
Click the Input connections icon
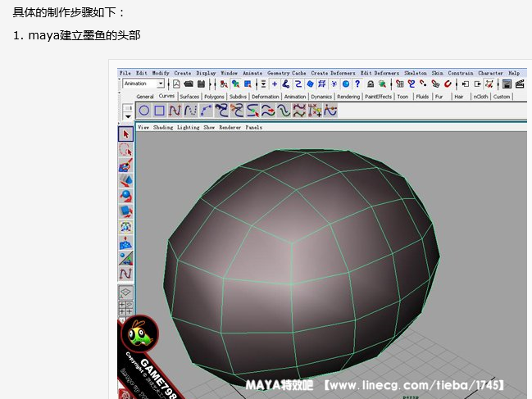pos(466,84)
